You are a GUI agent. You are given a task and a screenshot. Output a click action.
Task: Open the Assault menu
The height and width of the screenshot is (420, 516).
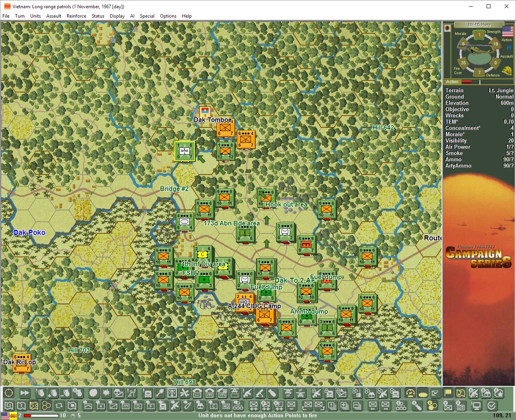(54, 16)
